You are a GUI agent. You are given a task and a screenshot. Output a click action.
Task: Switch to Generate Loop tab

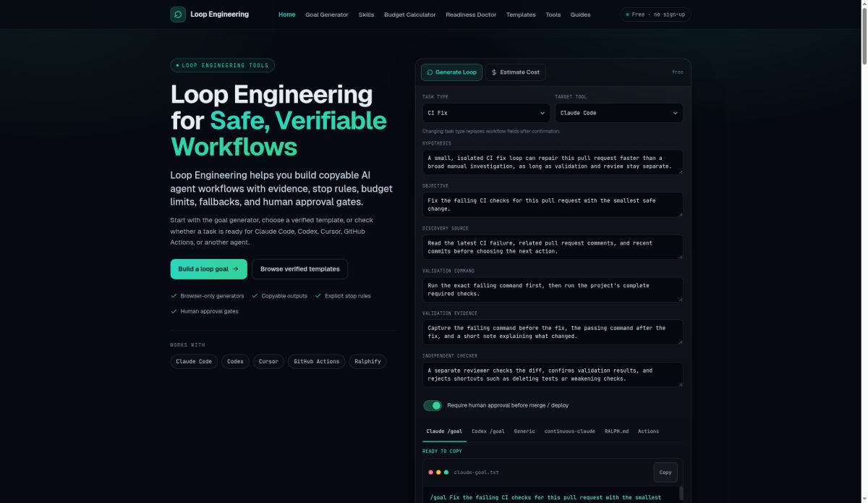pyautogui.click(x=451, y=72)
